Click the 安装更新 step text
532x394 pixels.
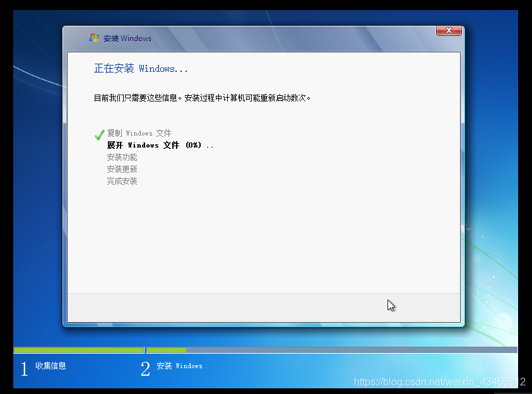(122, 169)
